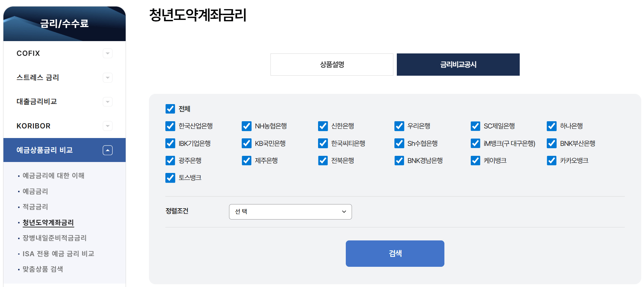The height and width of the screenshot is (287, 644).
Task: Open the 예금금리에 대한 이해 link
Action: (x=53, y=176)
